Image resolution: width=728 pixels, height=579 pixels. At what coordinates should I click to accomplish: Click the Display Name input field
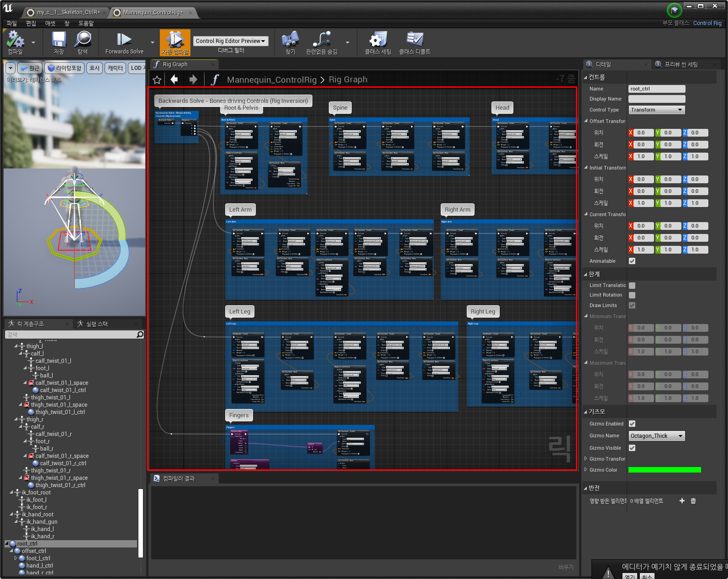[657, 99]
